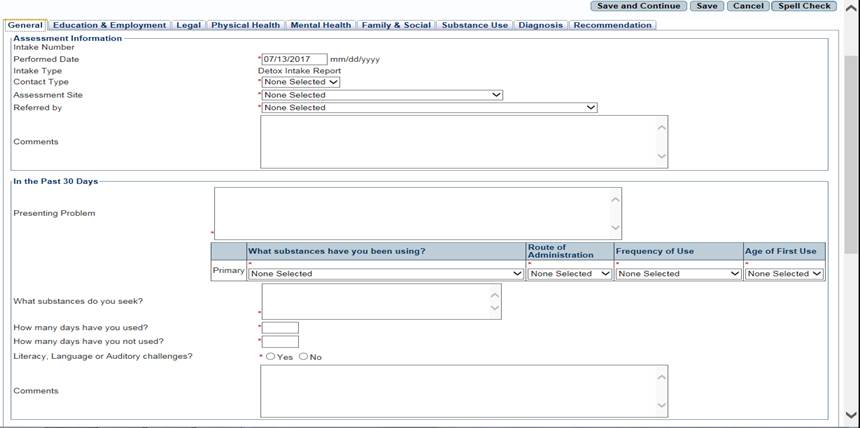Click the Performed Date field
860x428 pixels.
(294, 59)
